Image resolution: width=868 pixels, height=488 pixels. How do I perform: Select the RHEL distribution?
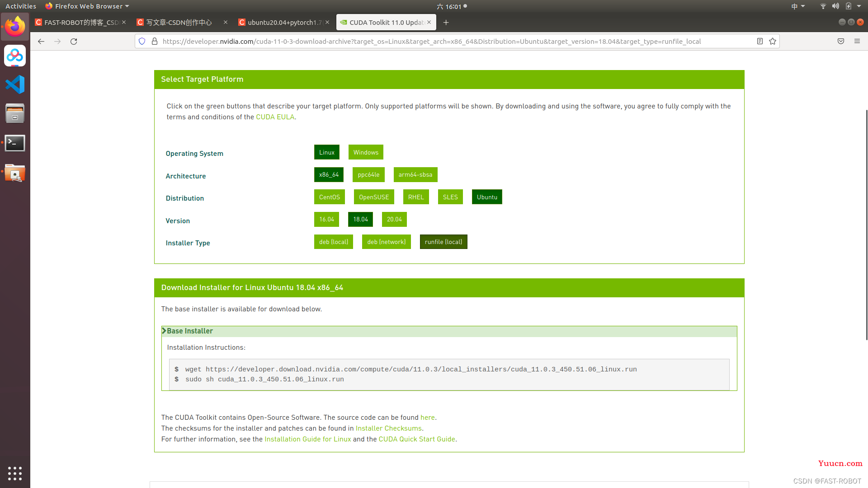[416, 197]
